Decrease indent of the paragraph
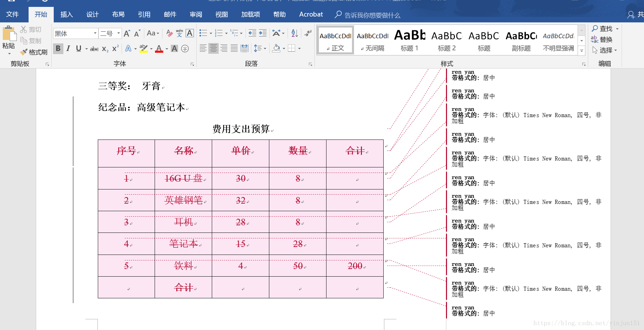The image size is (644, 330). click(252, 33)
